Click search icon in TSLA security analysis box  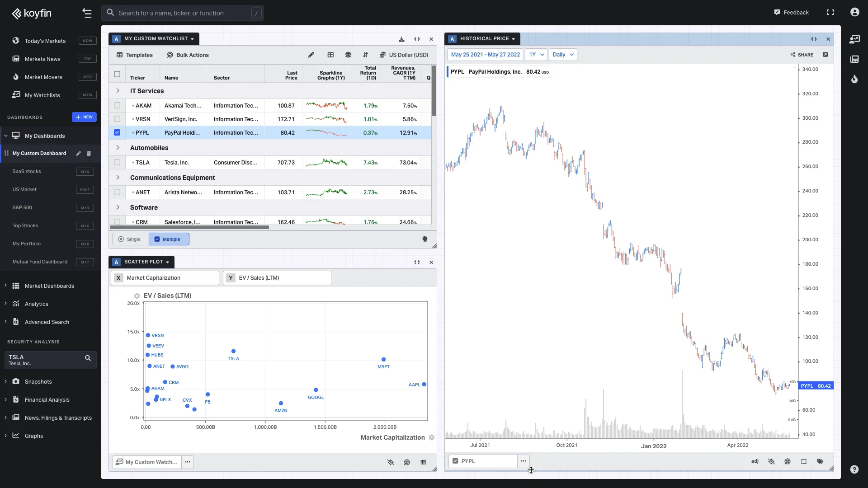point(88,358)
